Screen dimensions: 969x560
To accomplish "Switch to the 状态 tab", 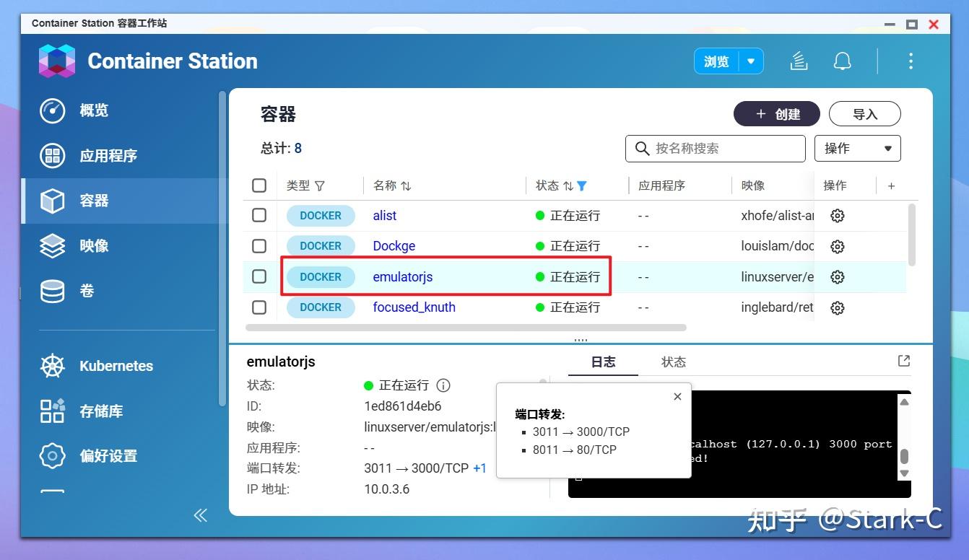I will tap(673, 362).
